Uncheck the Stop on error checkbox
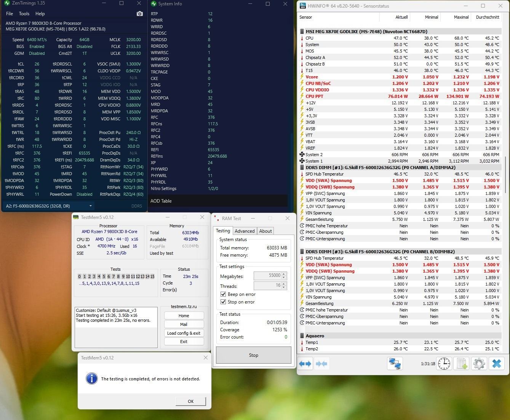This screenshot has width=510, height=420. click(x=223, y=302)
